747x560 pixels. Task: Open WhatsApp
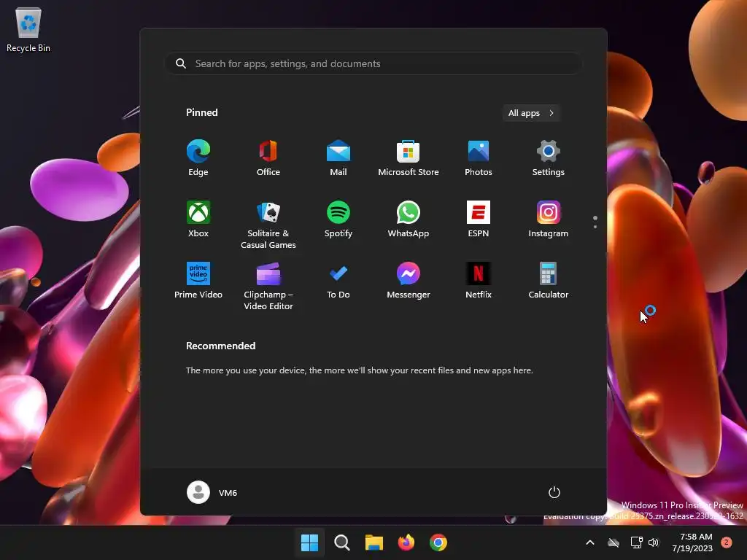[409, 219]
